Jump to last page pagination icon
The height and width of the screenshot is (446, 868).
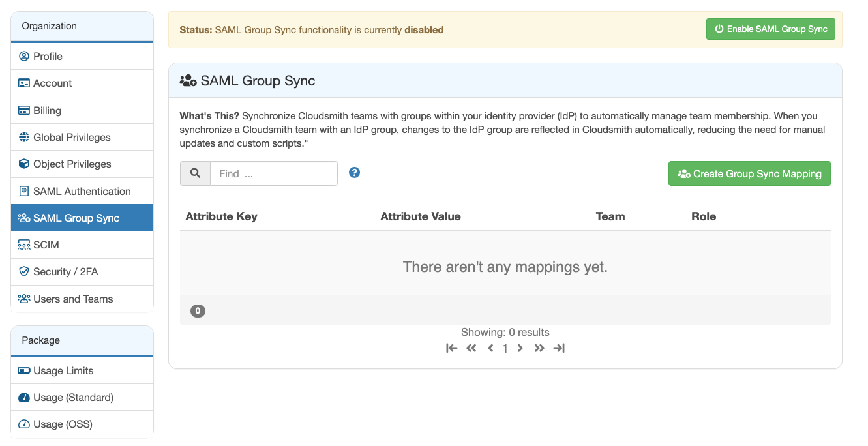point(559,348)
